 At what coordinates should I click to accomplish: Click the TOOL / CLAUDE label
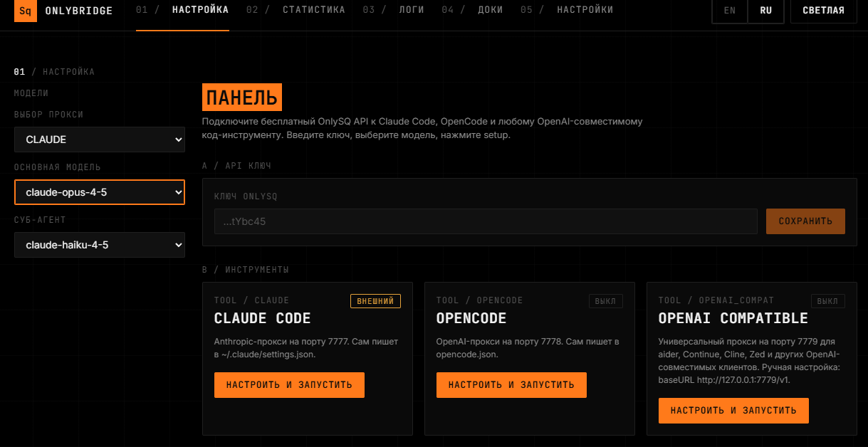(x=252, y=300)
